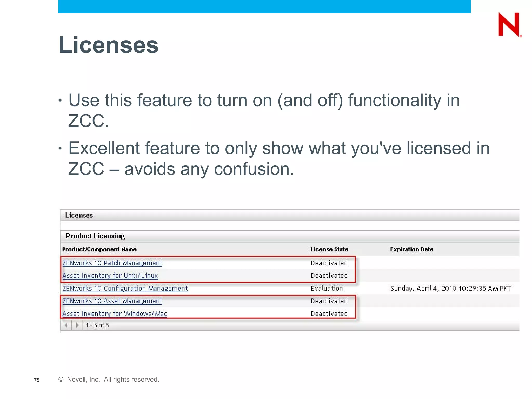
Task: Click the '1 - 5 of 5' pager text
Action: pos(97,325)
